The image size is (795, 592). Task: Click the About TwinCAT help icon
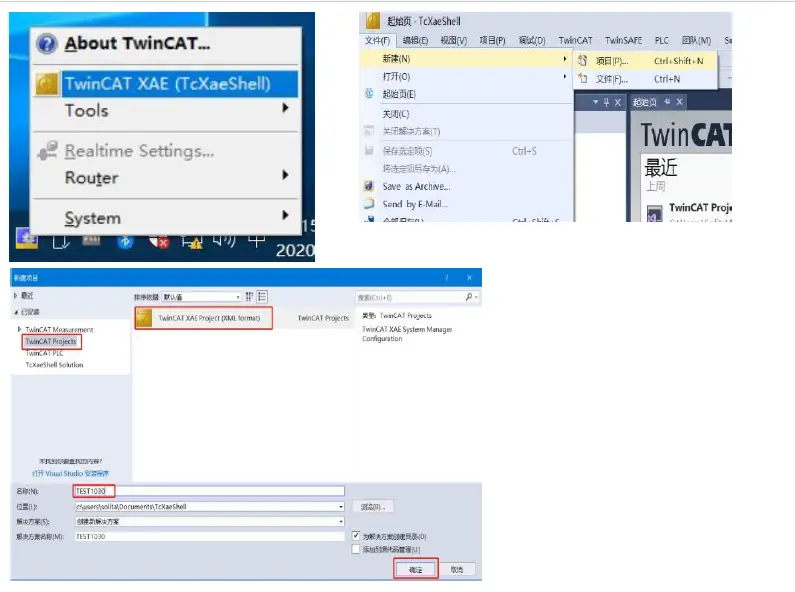(x=47, y=44)
